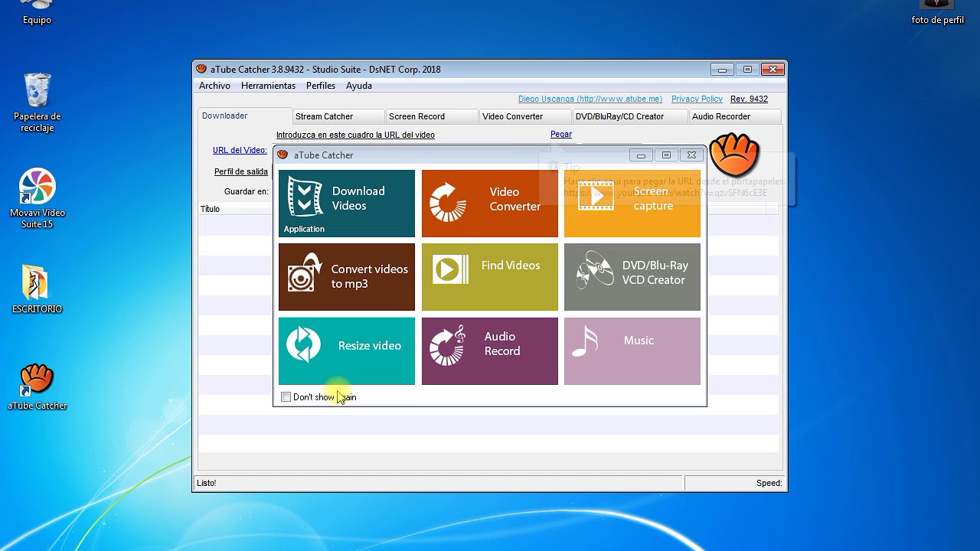This screenshot has height=551, width=980.
Task: Open the Ayuda menu
Action: tap(359, 86)
